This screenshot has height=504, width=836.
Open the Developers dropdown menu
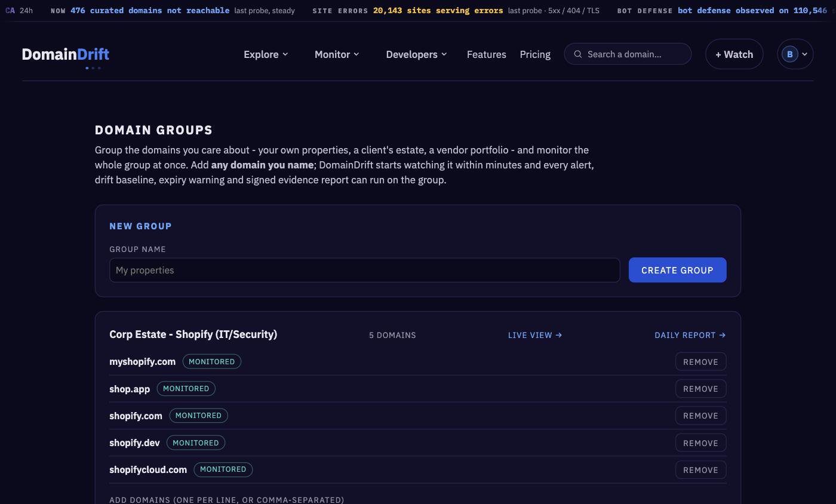(x=416, y=54)
